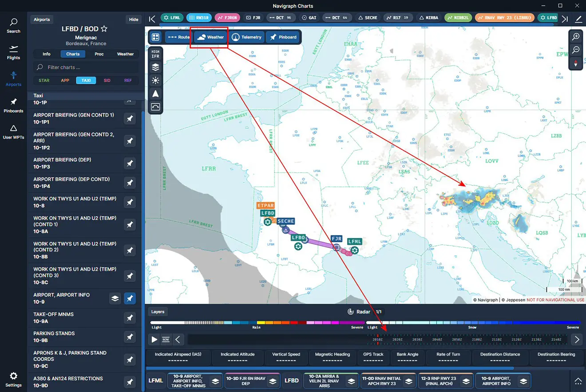Pin A380 & AN124 RESTRICTIONS chart
The width and height of the screenshot is (586, 392).
click(130, 382)
